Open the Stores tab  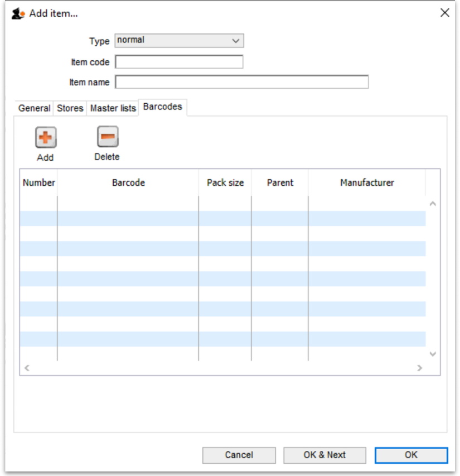[70, 108]
